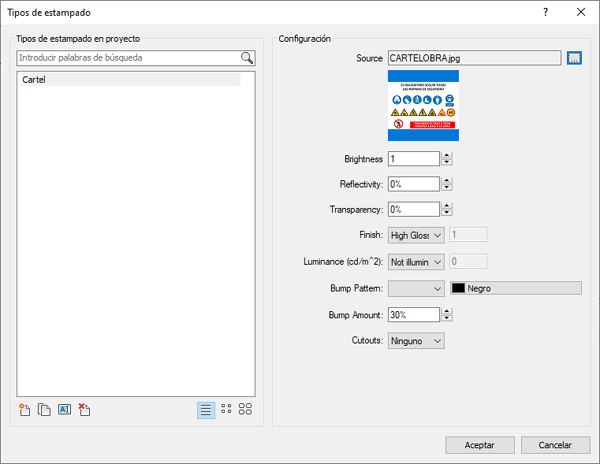This screenshot has height=464, width=600.
Task: Click search magnifier in decal types box
Action: coord(247,58)
